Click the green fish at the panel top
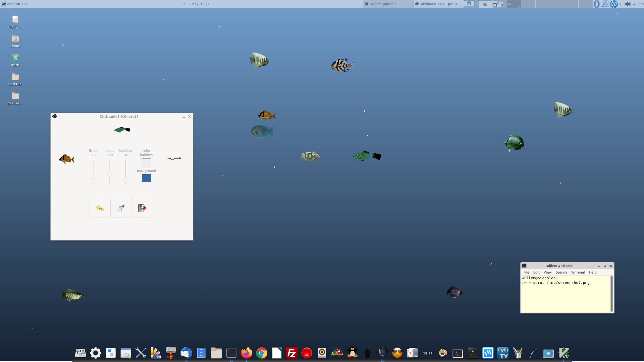The width and height of the screenshot is (644, 362). click(x=122, y=130)
